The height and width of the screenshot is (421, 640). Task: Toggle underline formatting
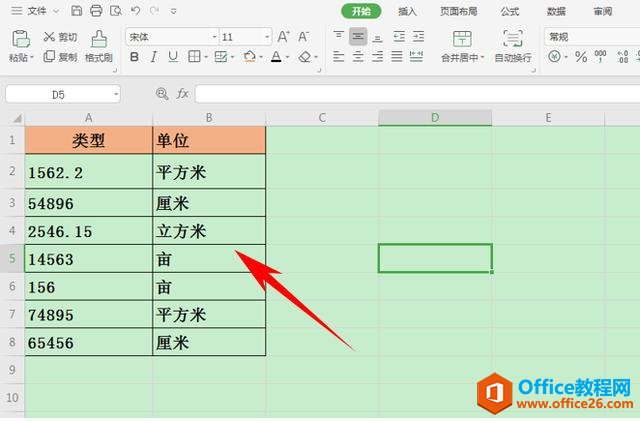(x=173, y=57)
